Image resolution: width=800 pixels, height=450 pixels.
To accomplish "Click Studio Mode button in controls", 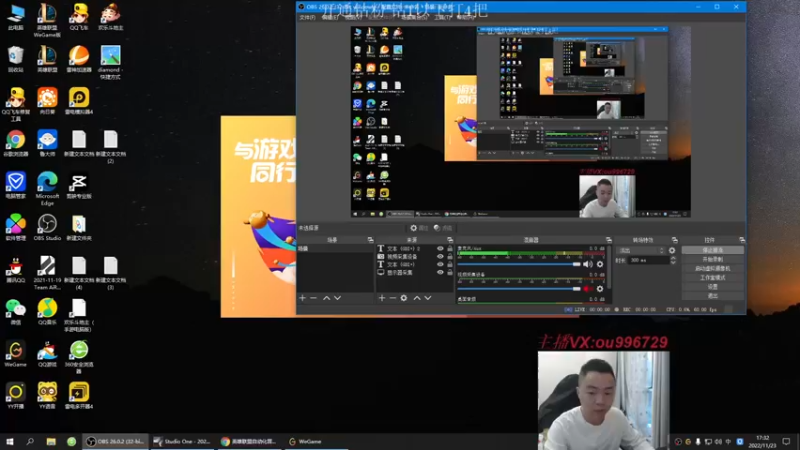I will click(713, 278).
